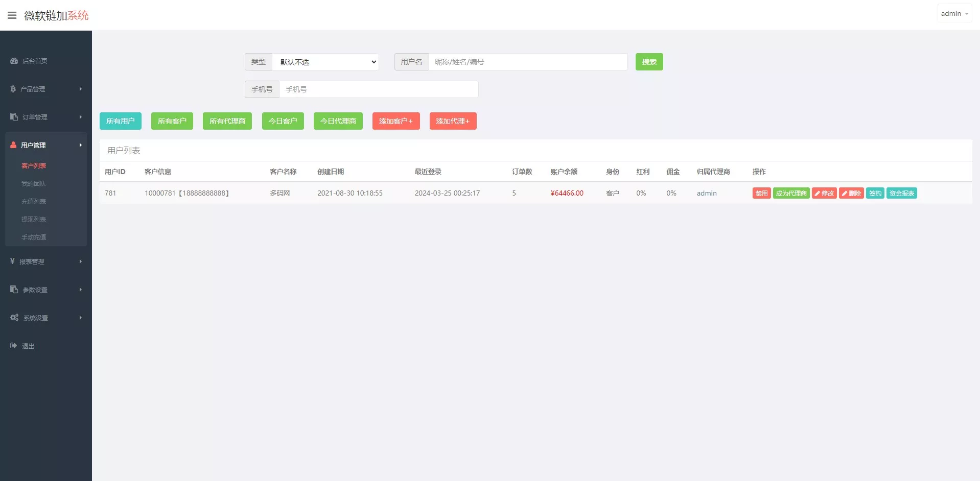Filter by 今日代理商 button
Image resolution: width=980 pixels, height=481 pixels.
pyautogui.click(x=338, y=121)
